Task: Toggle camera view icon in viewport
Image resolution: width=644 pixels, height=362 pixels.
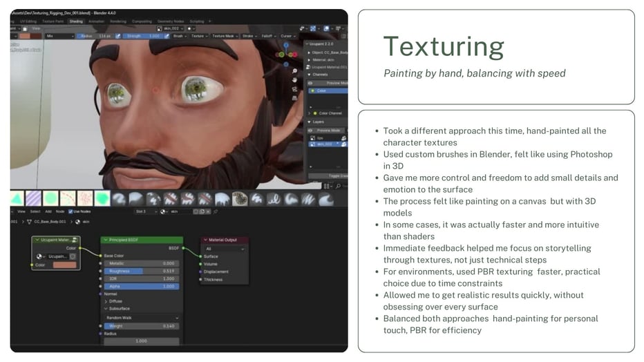Action: [294, 89]
